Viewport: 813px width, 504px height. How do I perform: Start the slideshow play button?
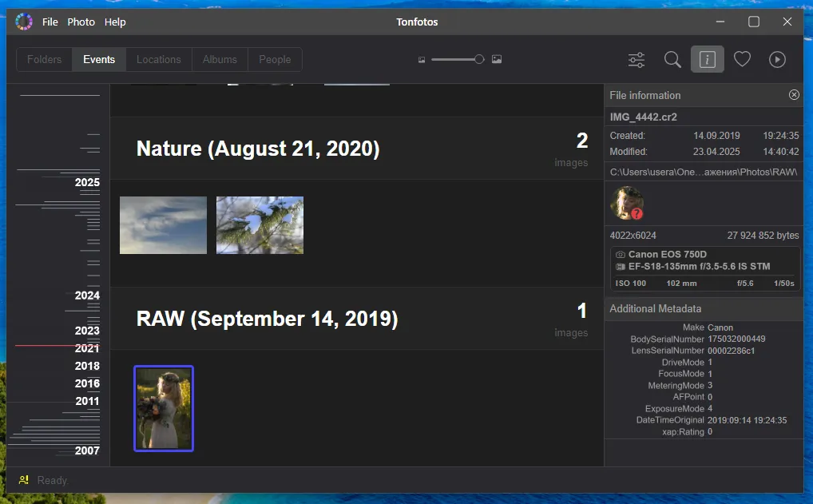[x=777, y=60]
